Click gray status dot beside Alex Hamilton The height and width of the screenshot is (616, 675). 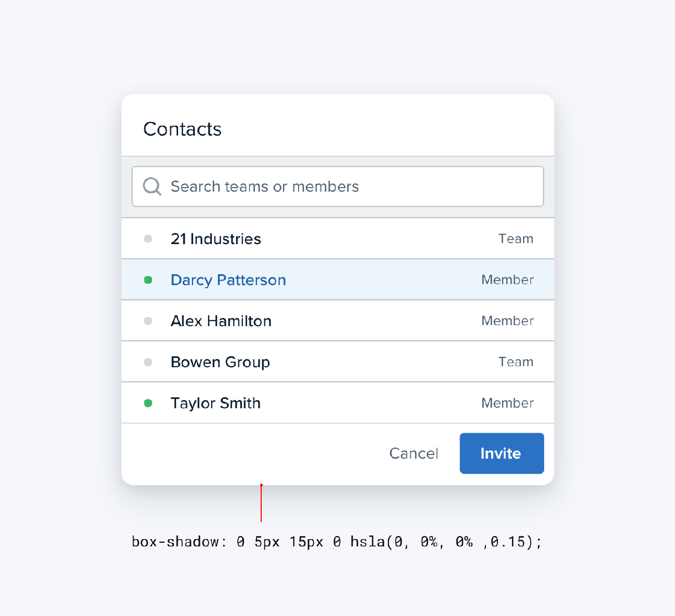(148, 321)
